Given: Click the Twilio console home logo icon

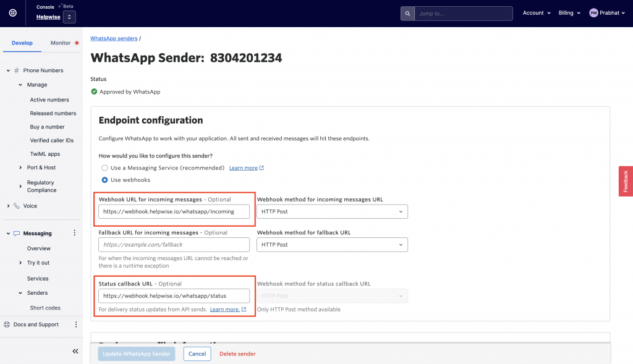Looking at the screenshot, I should click(x=13, y=13).
